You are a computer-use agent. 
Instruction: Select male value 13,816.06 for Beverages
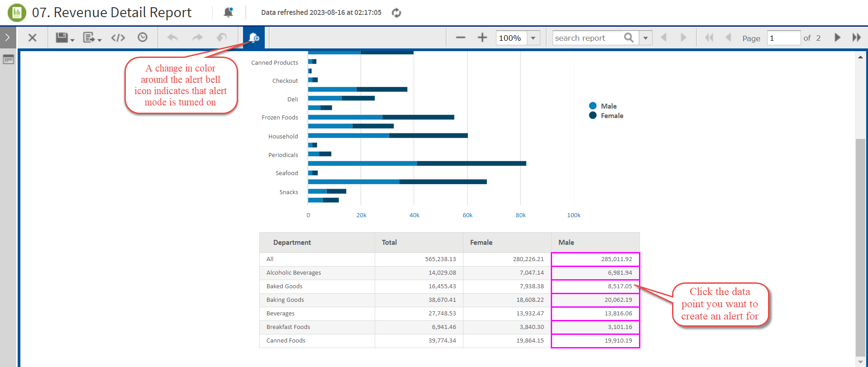(x=596, y=314)
